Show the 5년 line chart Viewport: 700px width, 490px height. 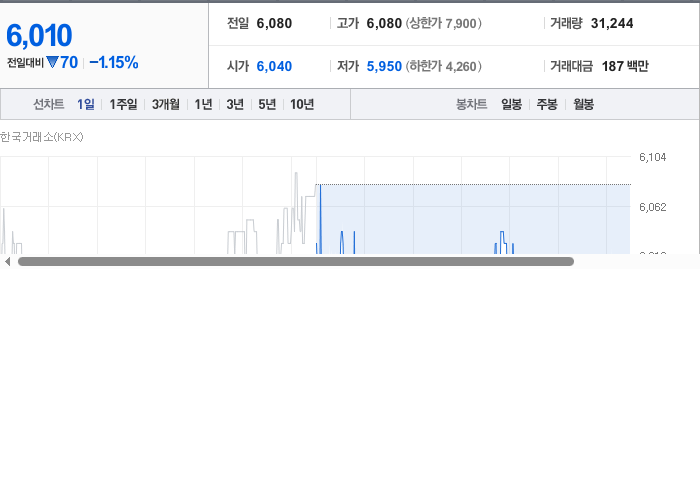click(267, 104)
